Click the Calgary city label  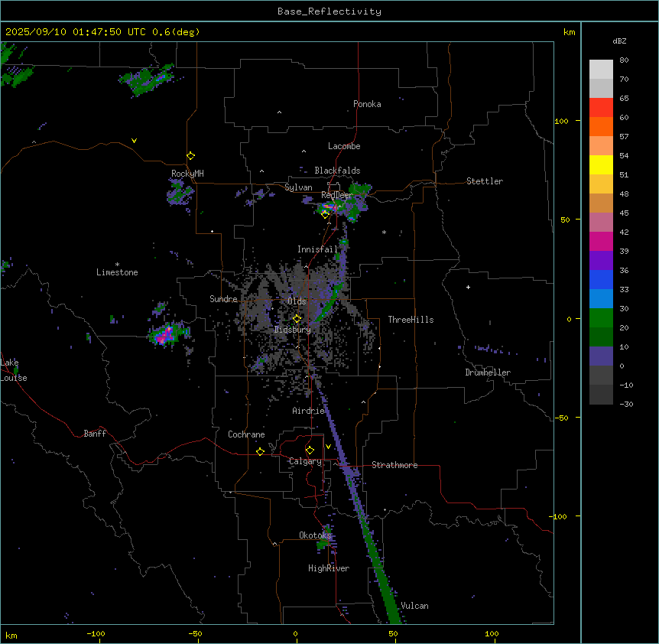pyautogui.click(x=306, y=461)
